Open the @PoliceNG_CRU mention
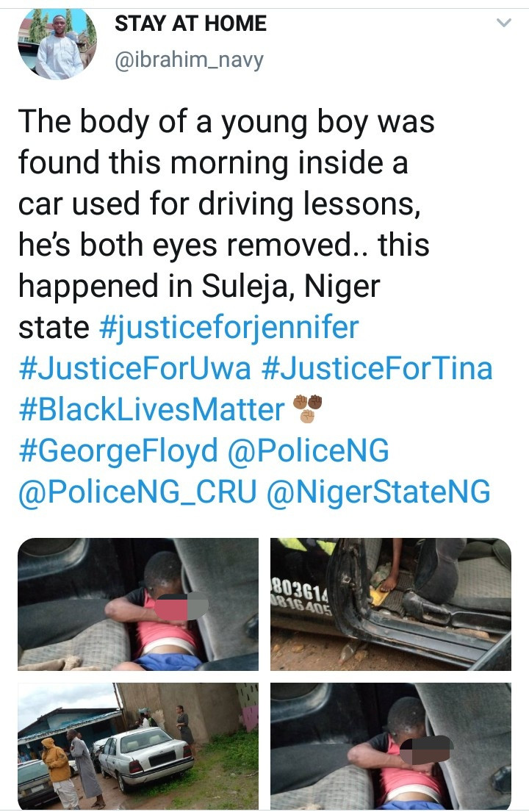529x812 pixels. (137, 492)
